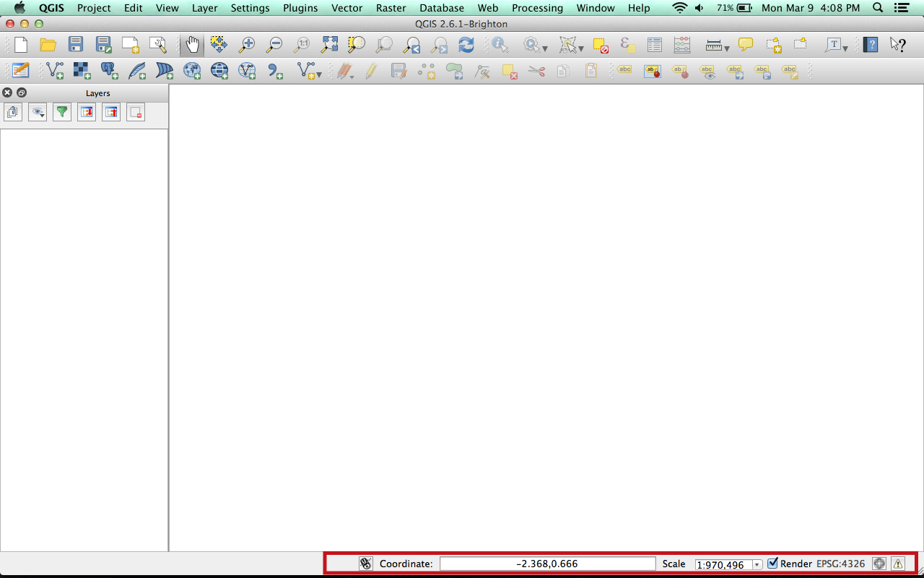Click Add PostGIS Layers elephant icon
Image resolution: width=924 pixels, height=578 pixels.
[x=110, y=71]
